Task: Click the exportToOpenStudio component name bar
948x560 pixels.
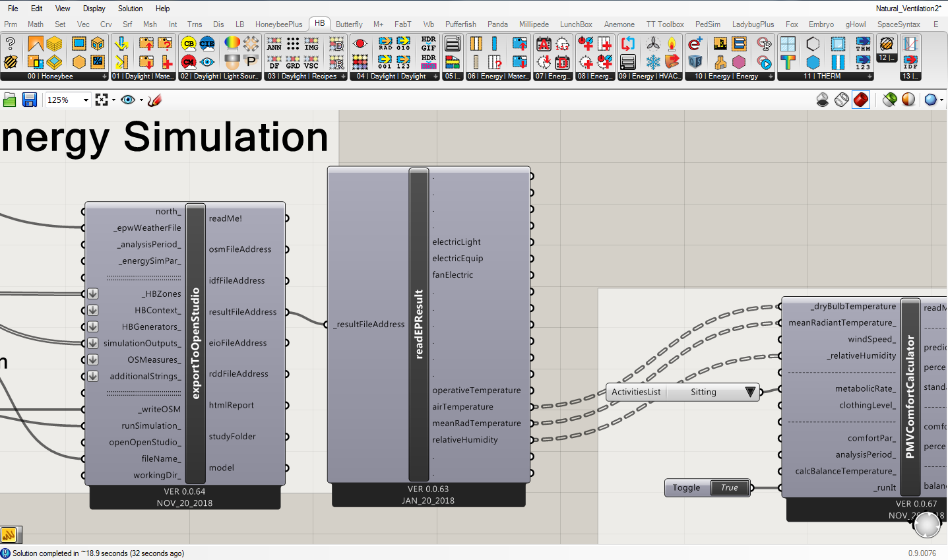Action: pos(195,343)
